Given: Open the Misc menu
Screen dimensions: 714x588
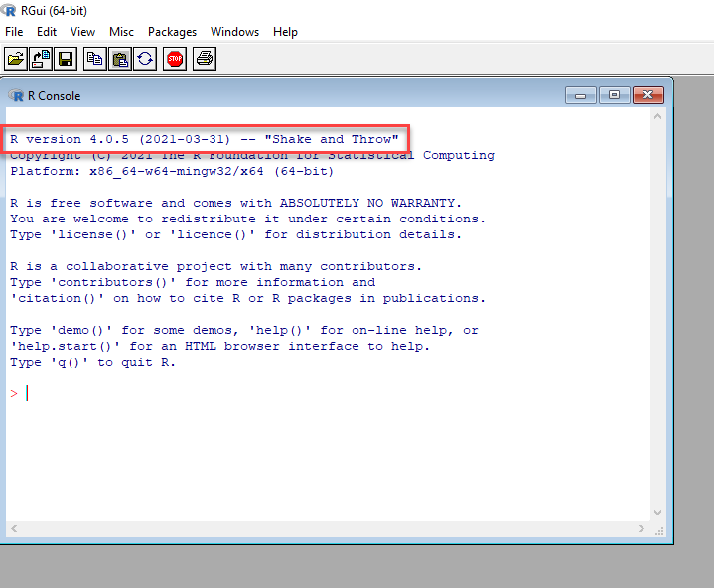Looking at the screenshot, I should [x=121, y=32].
